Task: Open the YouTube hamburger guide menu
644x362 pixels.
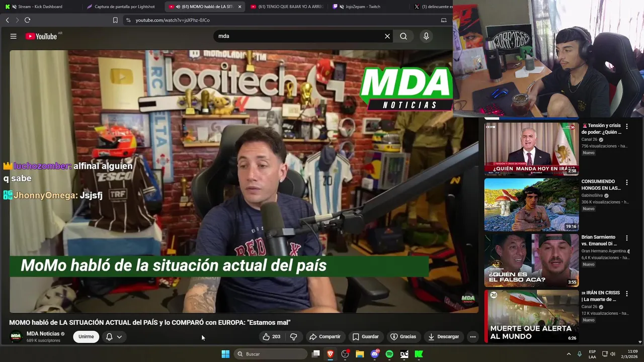Action: [x=14, y=36]
